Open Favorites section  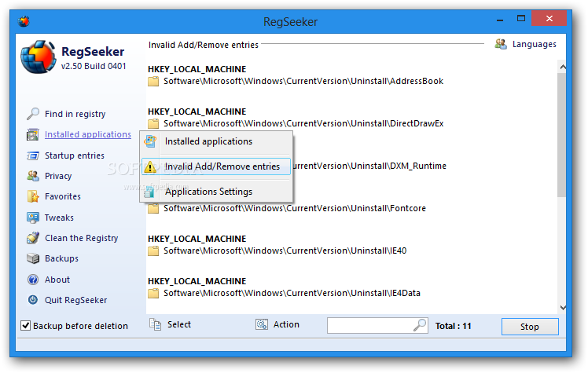(x=63, y=196)
